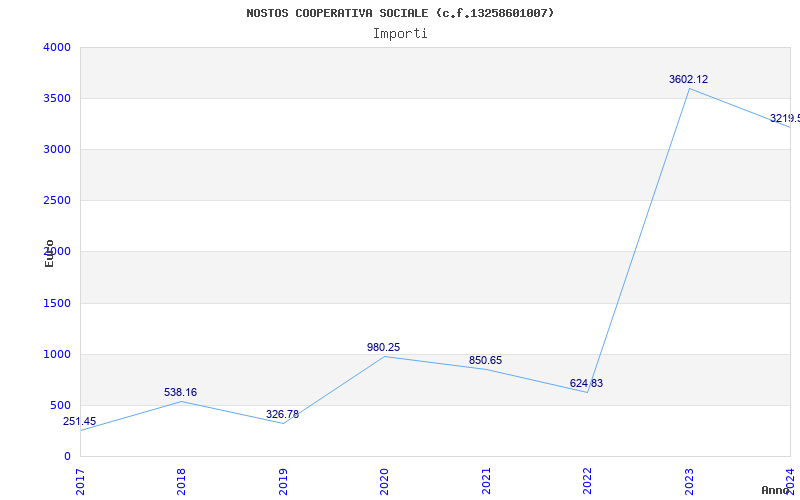The height and width of the screenshot is (500, 800).
Task: Click the 1500 y-axis tick label
Action: coord(57,304)
